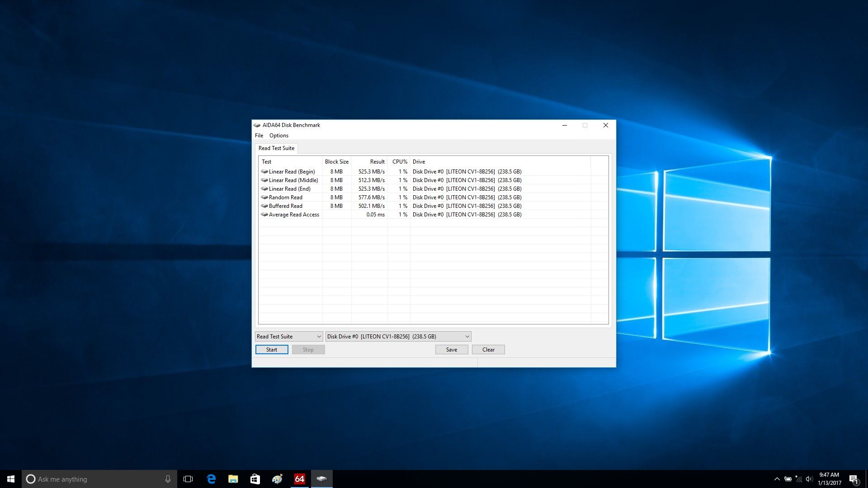Start the disk benchmark
This screenshot has width=868, height=488.
[x=272, y=350]
